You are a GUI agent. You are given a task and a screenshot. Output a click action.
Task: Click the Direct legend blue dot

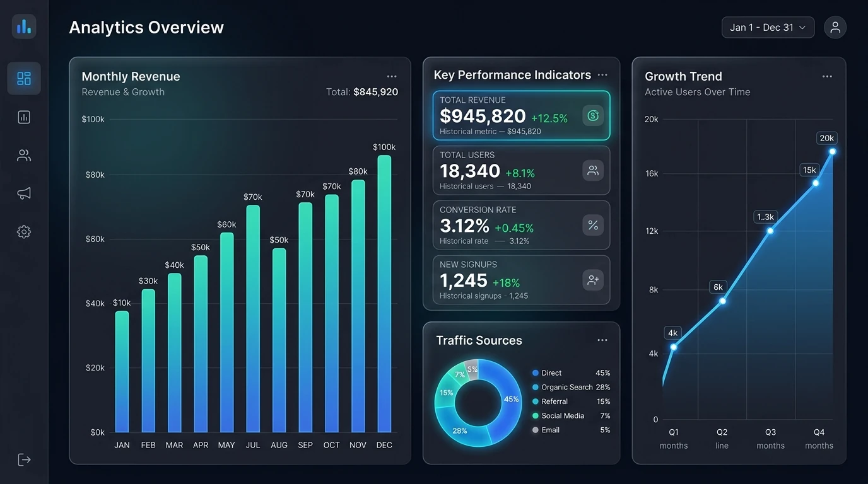536,373
